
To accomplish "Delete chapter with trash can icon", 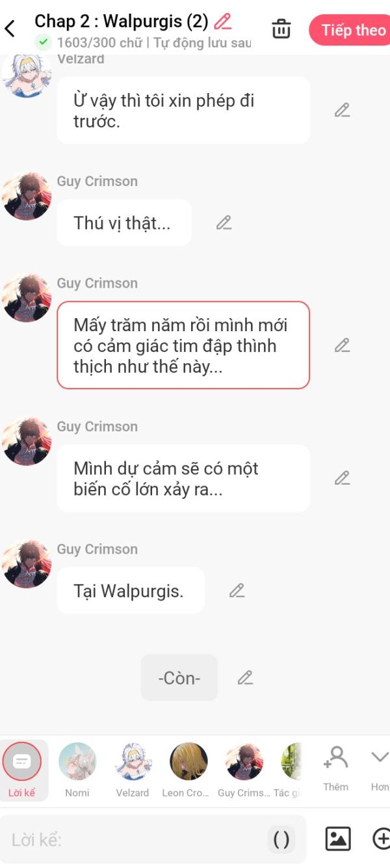I will click(281, 29).
